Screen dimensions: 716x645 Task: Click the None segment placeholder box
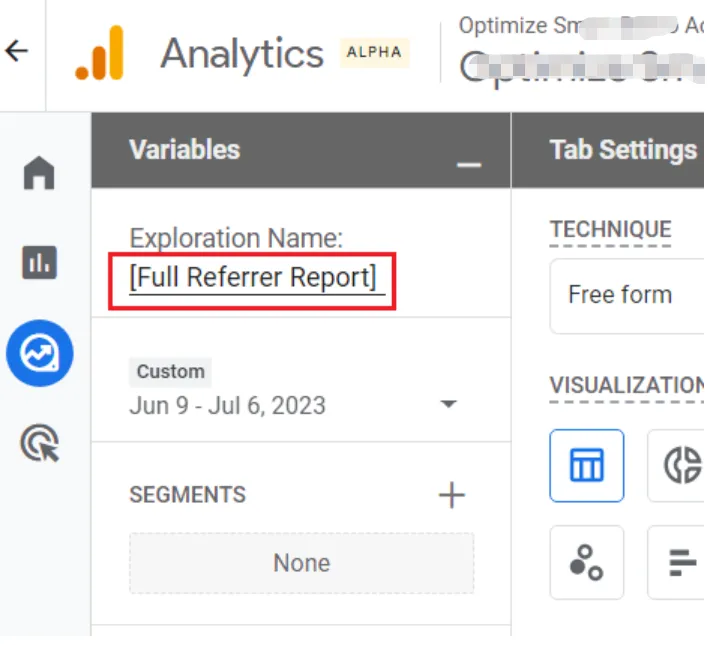click(x=301, y=563)
